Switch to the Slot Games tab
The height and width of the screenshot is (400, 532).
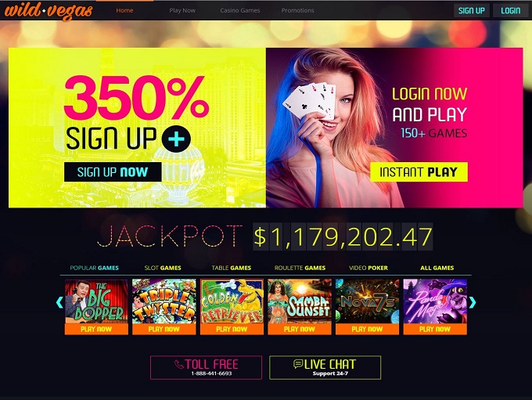(163, 268)
